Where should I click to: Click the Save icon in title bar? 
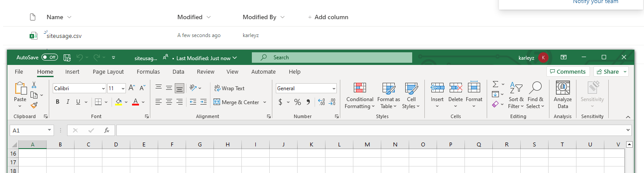(67, 57)
